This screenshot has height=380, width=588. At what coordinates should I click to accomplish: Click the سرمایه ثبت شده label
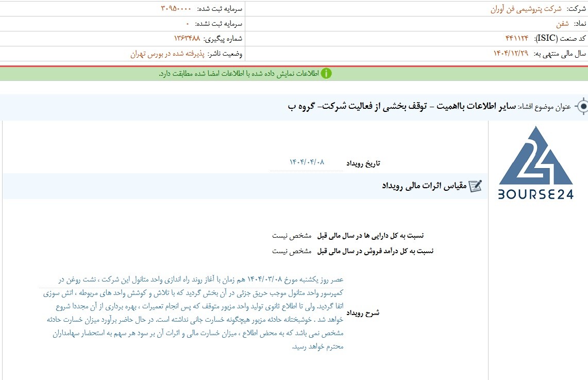[220, 9]
